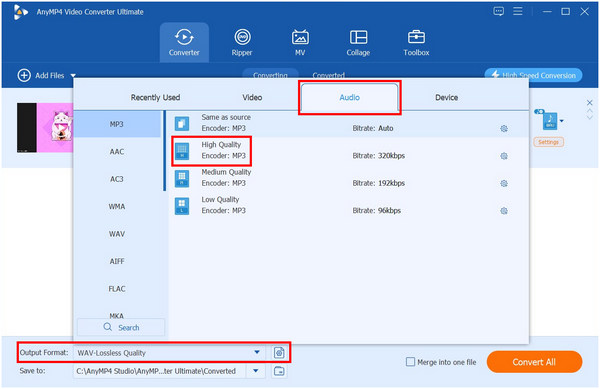Click the Add Files plus icon
This screenshot has width=600, height=389.
point(24,75)
